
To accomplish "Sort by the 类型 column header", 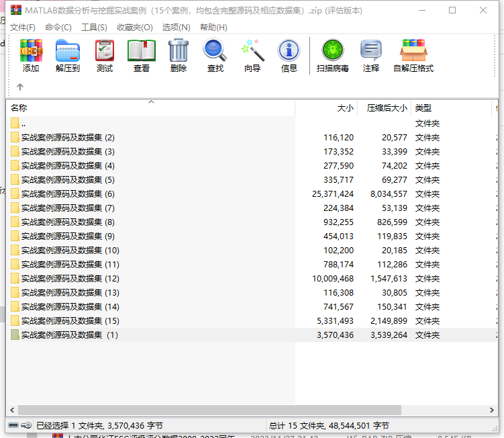I will [451, 108].
